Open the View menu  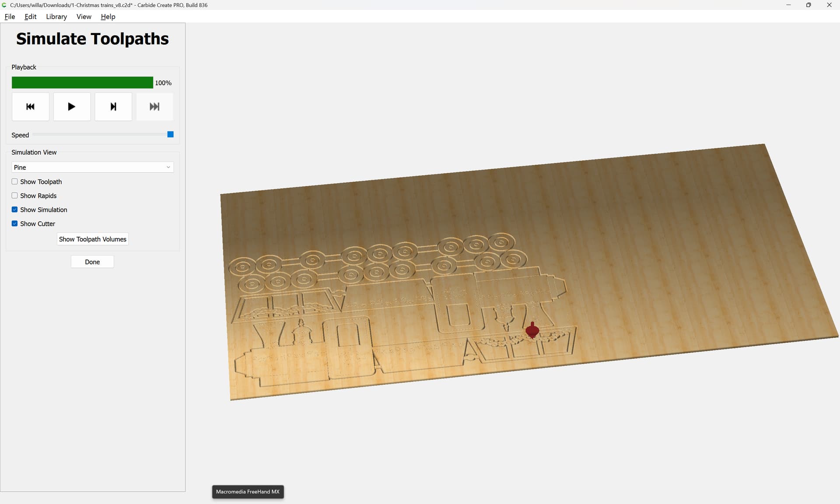tap(84, 17)
